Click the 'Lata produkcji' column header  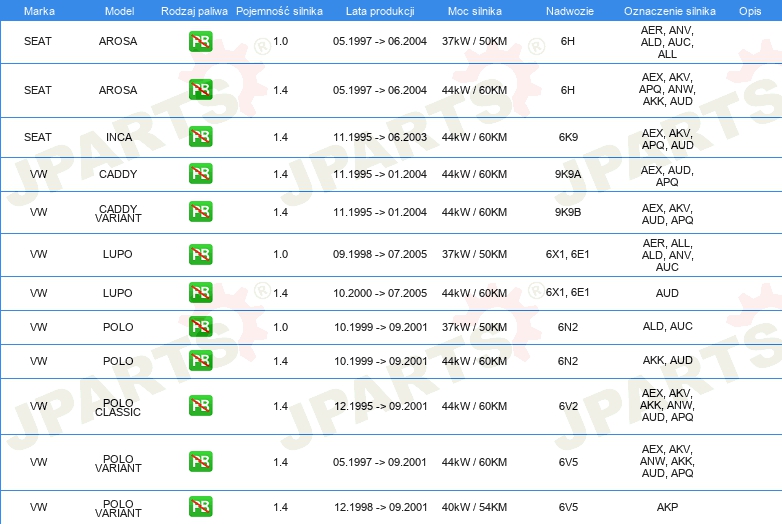point(380,10)
